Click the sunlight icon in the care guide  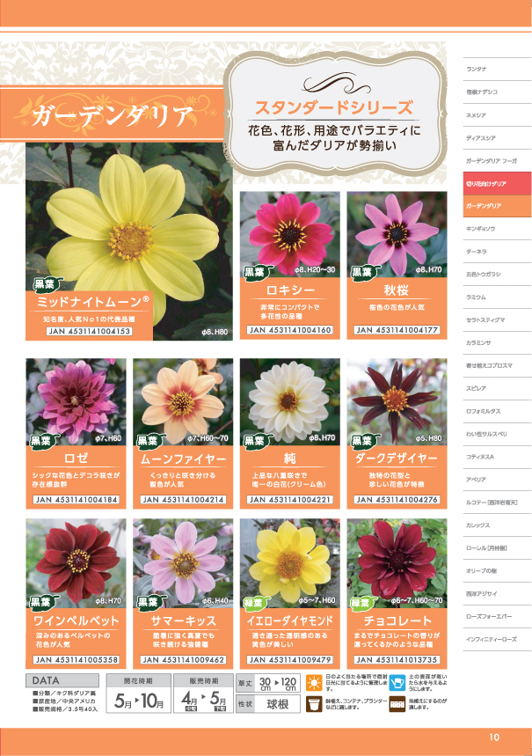(314, 683)
